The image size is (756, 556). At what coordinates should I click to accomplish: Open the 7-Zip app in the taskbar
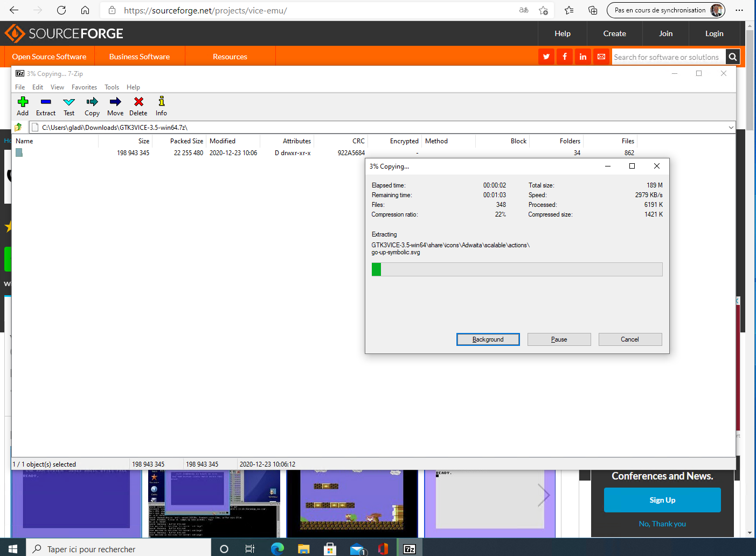pyautogui.click(x=410, y=549)
